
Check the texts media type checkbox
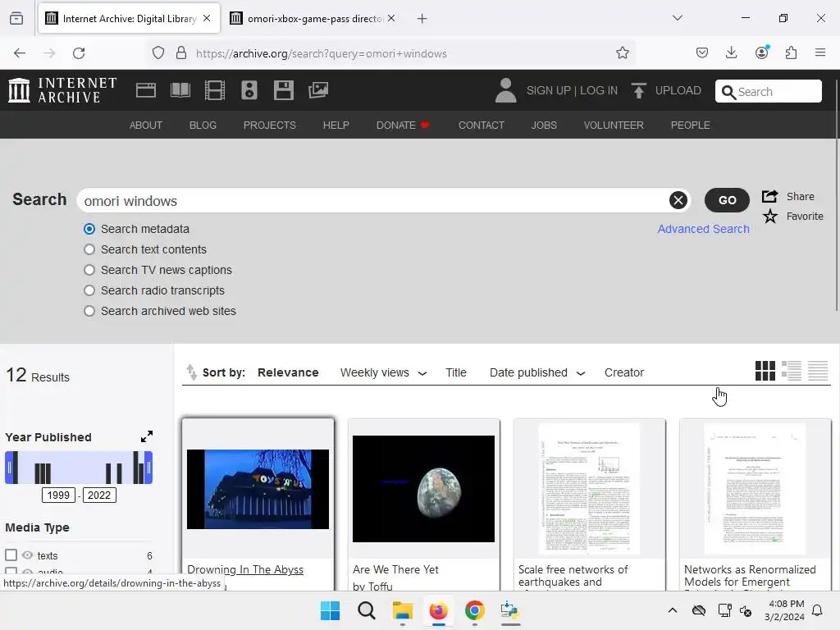coord(11,555)
